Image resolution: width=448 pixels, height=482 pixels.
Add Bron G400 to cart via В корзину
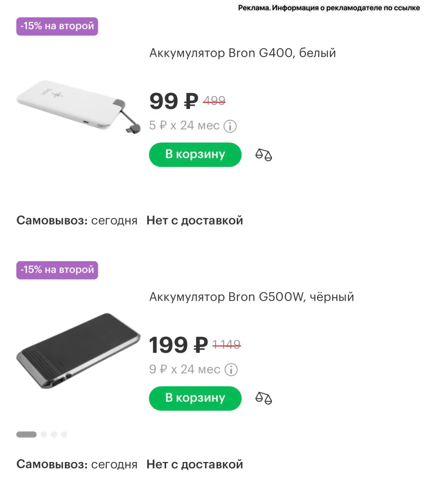[x=195, y=154]
